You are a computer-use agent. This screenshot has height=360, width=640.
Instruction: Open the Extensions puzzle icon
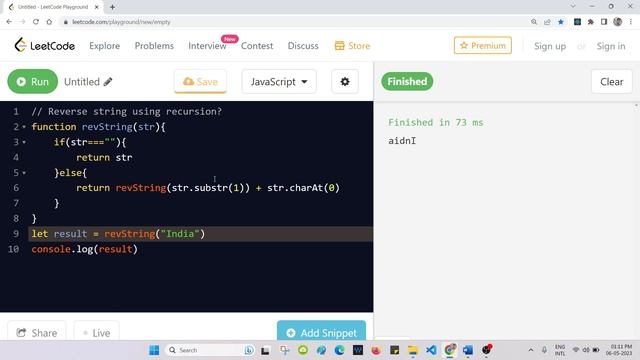tap(591, 22)
